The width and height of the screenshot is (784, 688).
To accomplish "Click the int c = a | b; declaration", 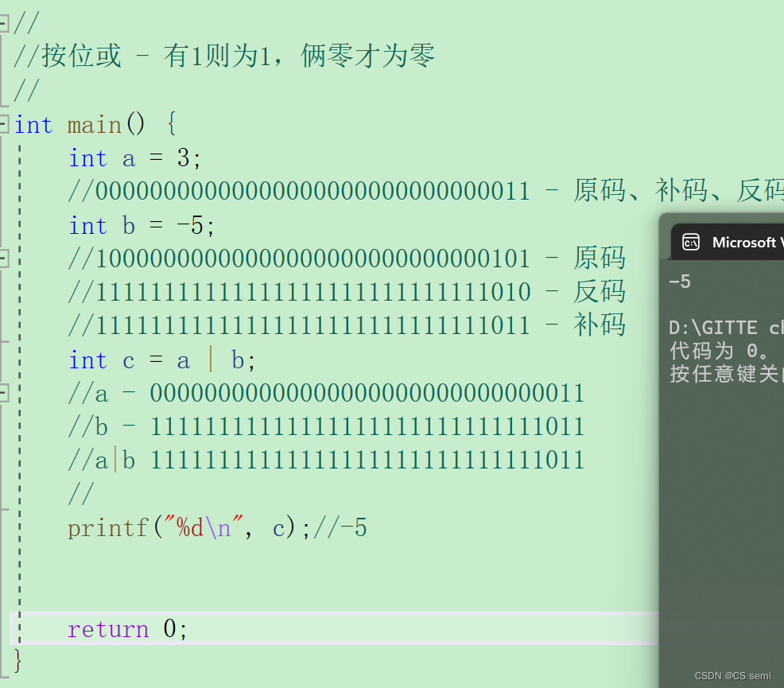I will [159, 360].
